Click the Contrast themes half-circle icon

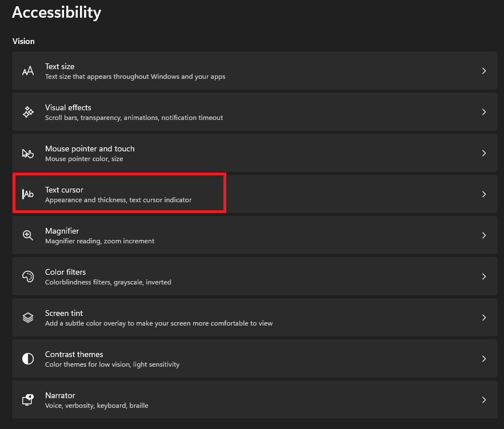point(28,359)
